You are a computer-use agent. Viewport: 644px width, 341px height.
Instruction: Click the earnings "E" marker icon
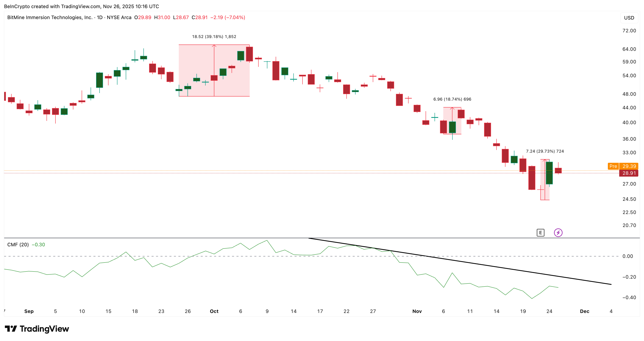pos(541,233)
